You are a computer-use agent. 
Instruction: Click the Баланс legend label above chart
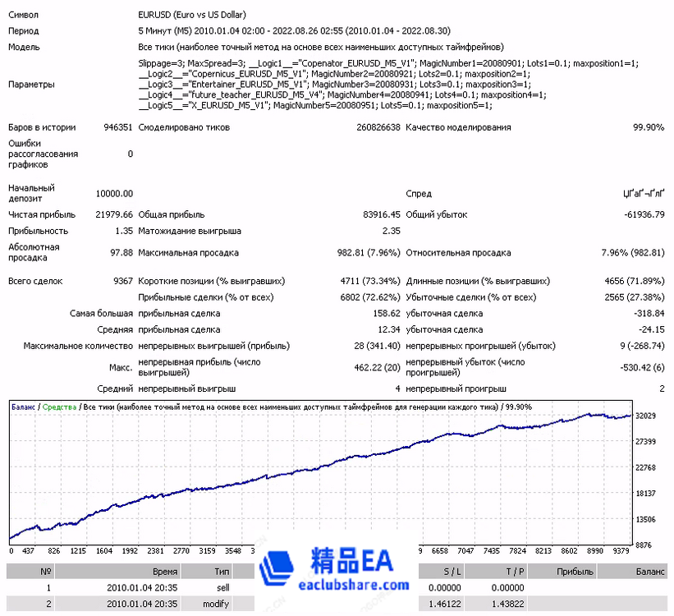pos(24,407)
